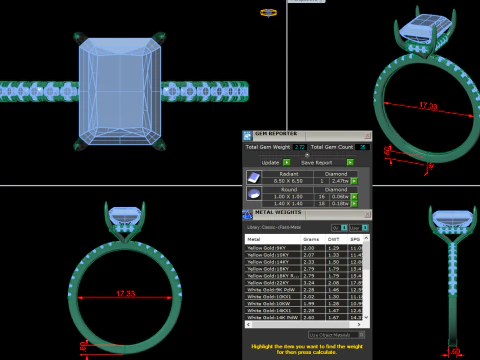Image resolution: width=480 pixels, height=360 pixels.
Task: Click the horizontal scrollbar right arrow
Action: [359, 324]
